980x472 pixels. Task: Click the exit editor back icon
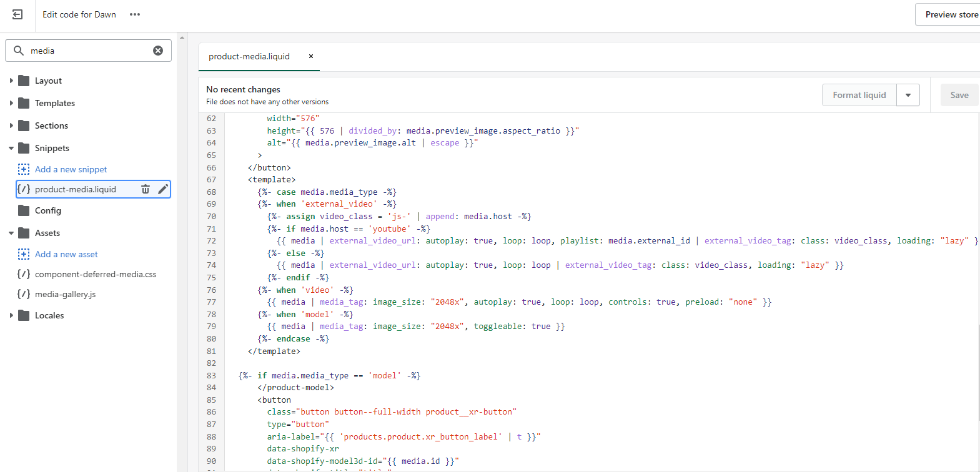pos(17,14)
